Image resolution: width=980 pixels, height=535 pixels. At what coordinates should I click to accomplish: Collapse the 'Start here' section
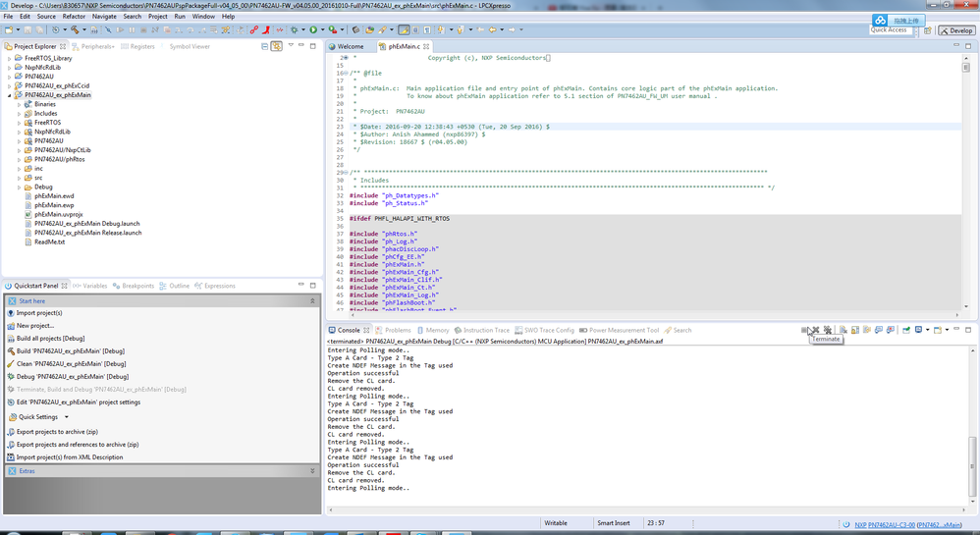(x=312, y=301)
